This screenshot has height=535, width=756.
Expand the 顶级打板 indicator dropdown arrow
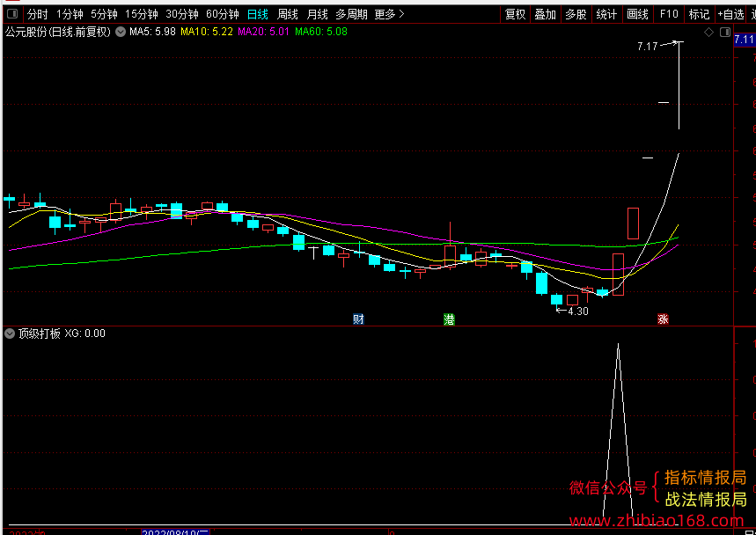pos(10,333)
